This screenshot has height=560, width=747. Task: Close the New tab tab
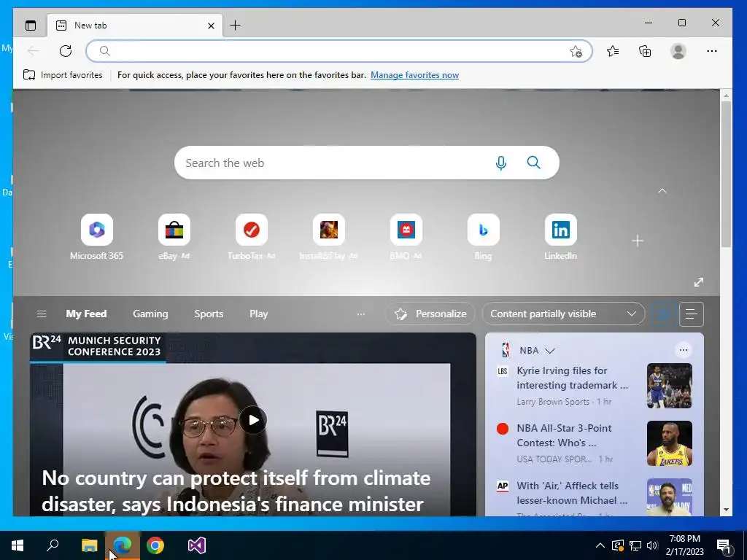211,26
